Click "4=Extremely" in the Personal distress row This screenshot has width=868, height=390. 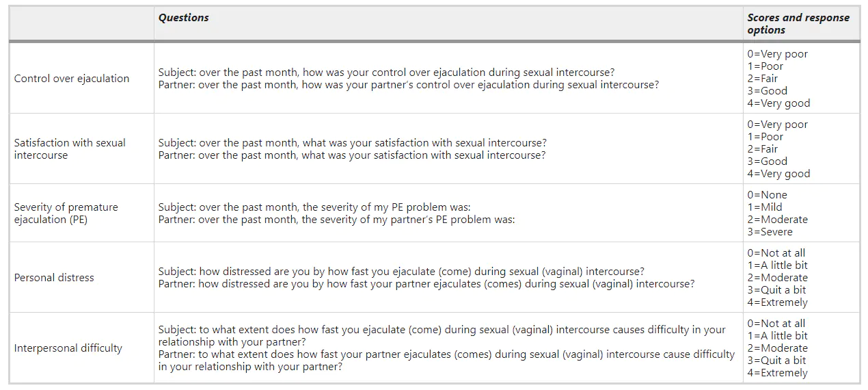777,302
